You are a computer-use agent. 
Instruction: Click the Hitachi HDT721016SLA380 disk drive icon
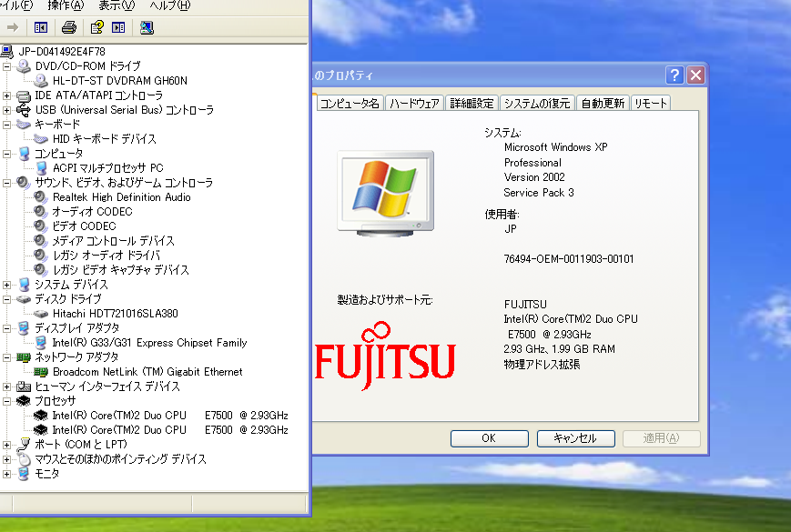[x=38, y=313]
